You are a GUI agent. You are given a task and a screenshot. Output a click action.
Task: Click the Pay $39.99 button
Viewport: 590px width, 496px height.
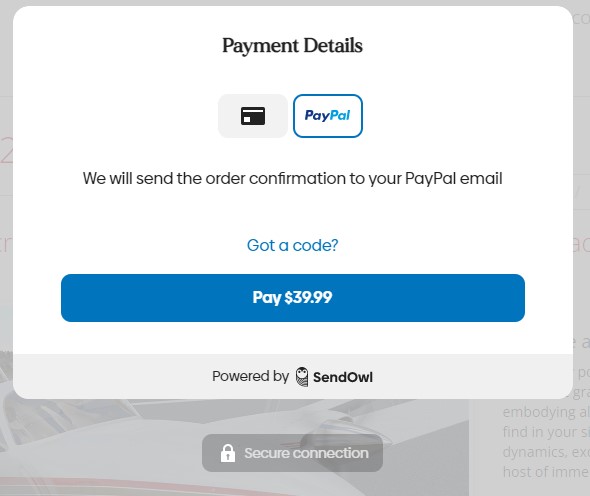(293, 298)
